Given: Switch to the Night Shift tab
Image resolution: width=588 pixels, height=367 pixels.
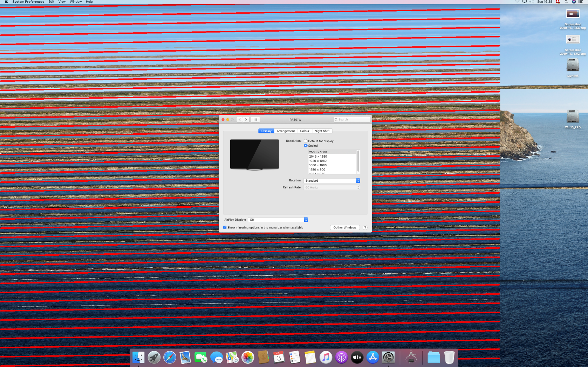Looking at the screenshot, I should point(322,131).
